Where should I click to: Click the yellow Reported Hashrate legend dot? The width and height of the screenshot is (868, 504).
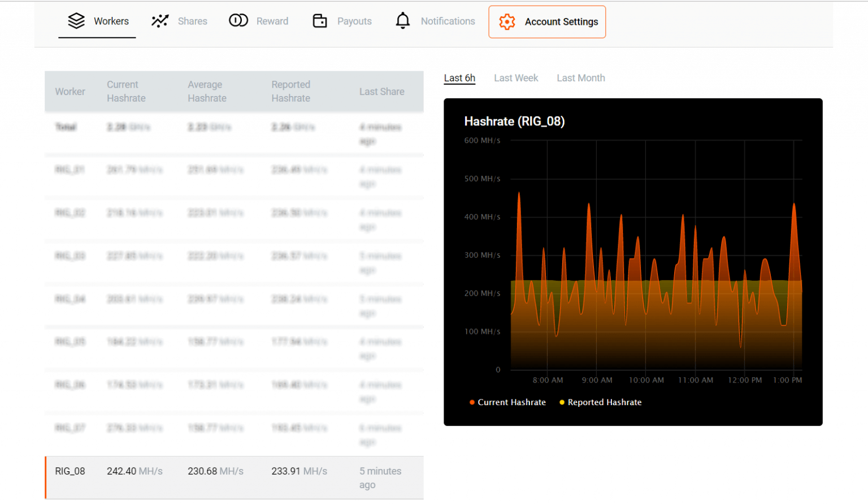click(561, 402)
